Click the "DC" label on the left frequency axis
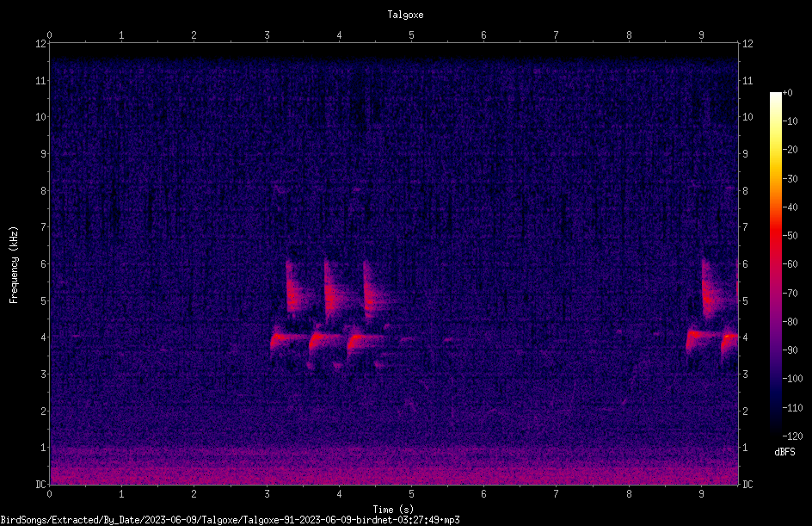 [40, 485]
